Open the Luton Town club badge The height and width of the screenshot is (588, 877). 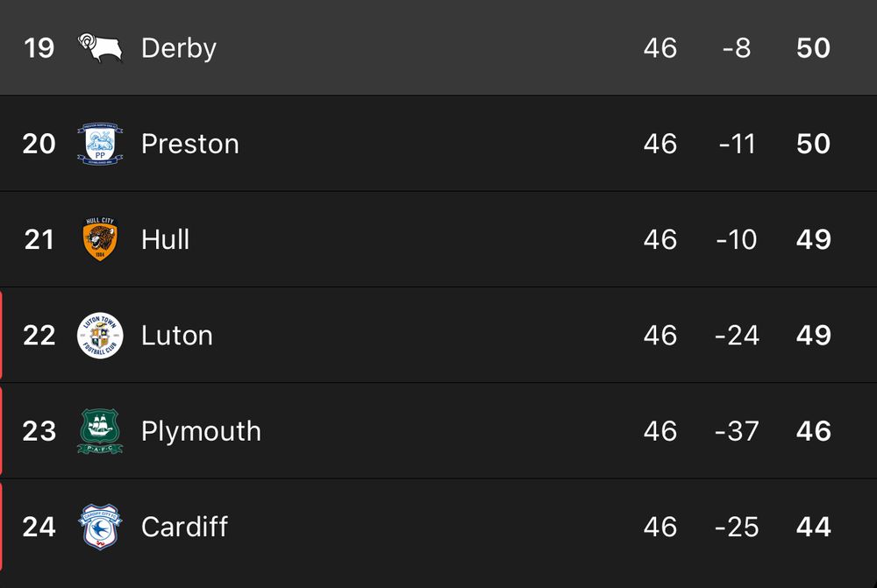click(x=102, y=335)
